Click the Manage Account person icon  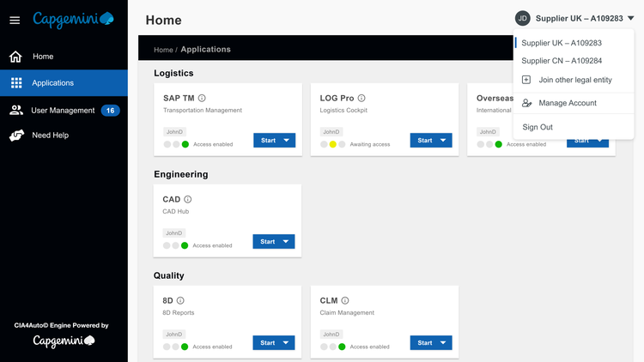point(526,103)
